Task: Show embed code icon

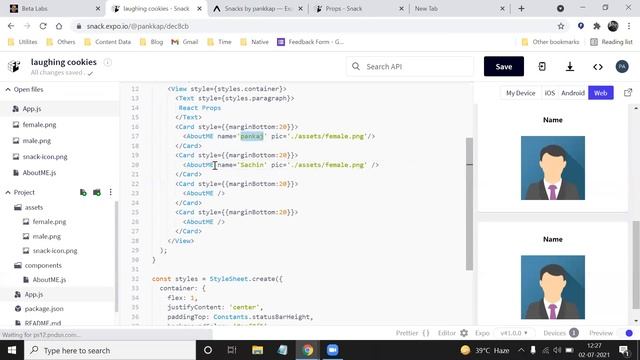Action: click(x=598, y=67)
